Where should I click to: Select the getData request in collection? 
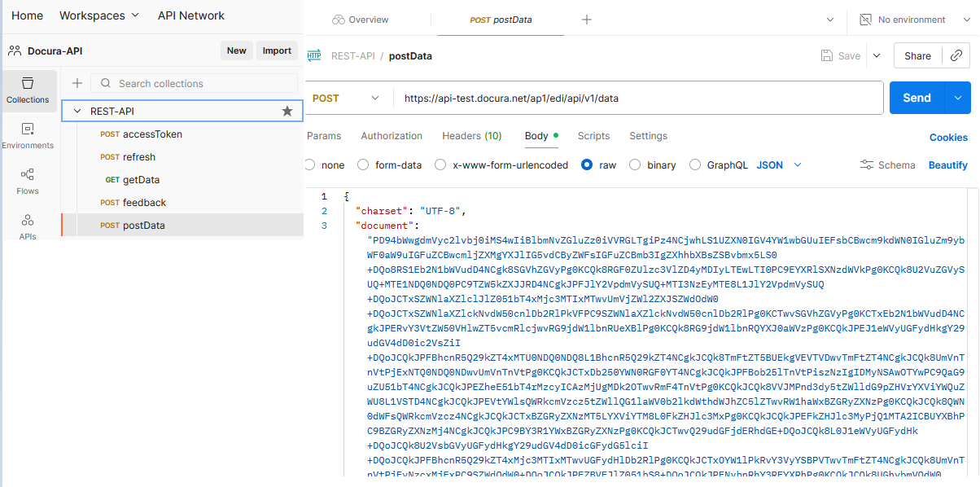[x=141, y=180]
